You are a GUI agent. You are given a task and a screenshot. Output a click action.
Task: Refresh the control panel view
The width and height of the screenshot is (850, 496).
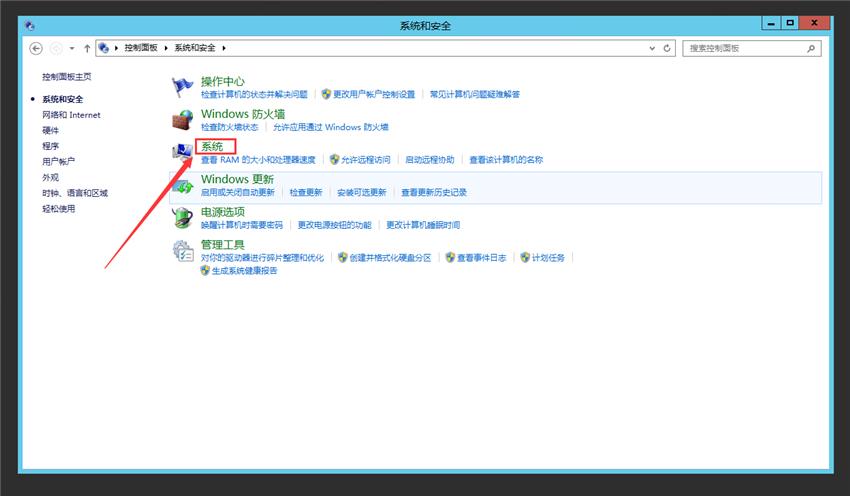[x=667, y=48]
